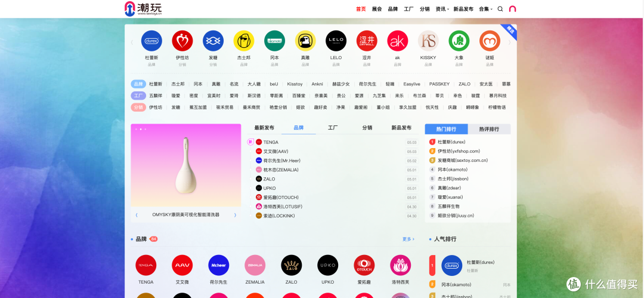Open the 大象 green elephant logo
Image resolution: width=644 pixels, height=298 pixels.
tap(459, 41)
